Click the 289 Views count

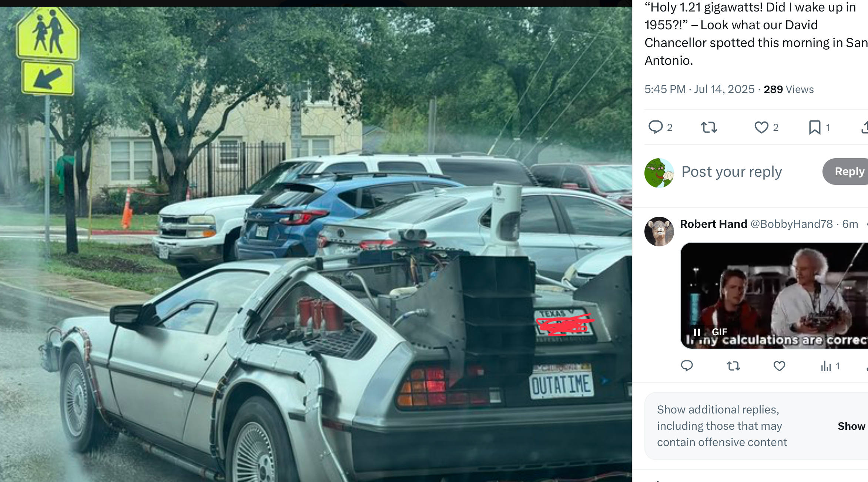pos(788,89)
